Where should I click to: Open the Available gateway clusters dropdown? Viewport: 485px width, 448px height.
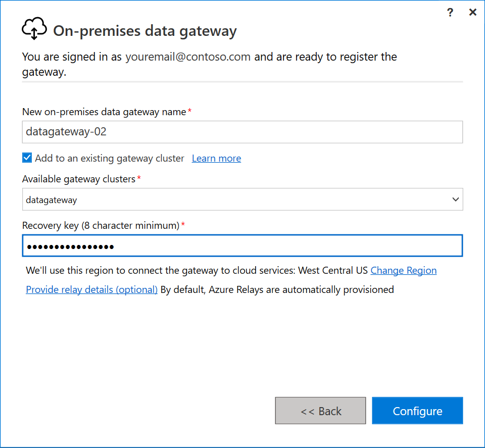click(243, 199)
